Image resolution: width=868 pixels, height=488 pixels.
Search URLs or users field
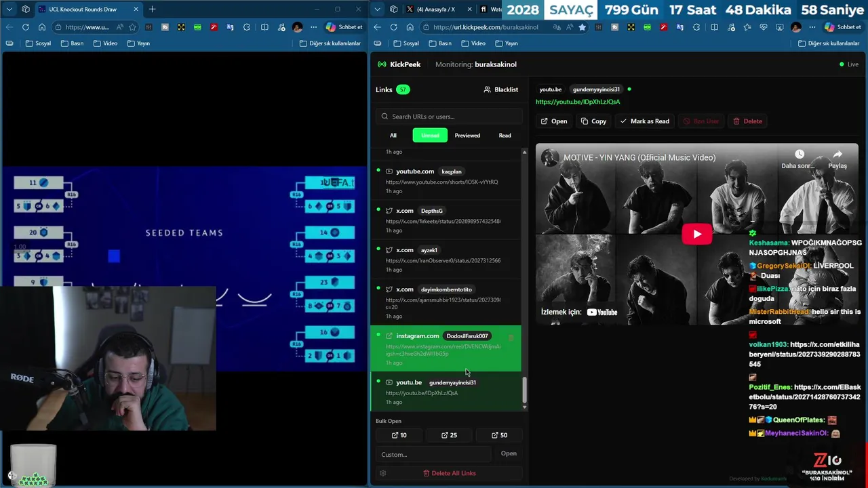point(449,117)
